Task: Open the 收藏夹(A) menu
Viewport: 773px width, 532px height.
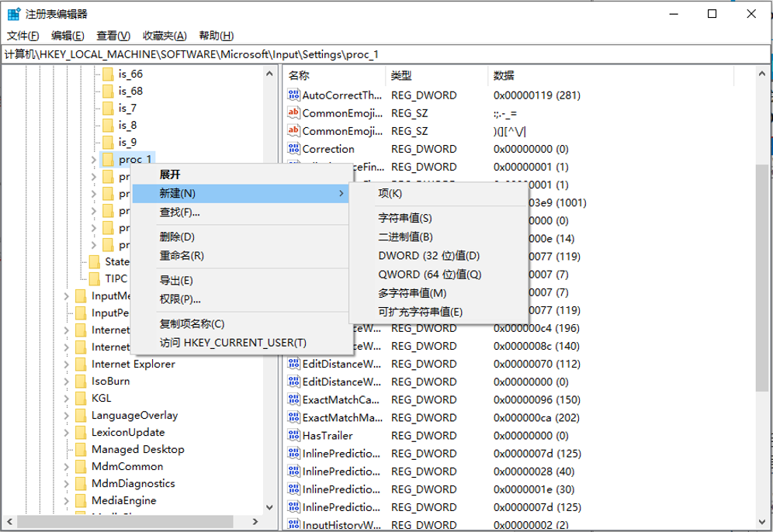Action: point(165,36)
